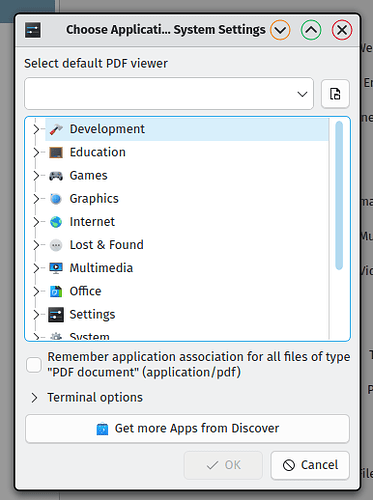Select the Multimedia row text
This screenshot has width=373, height=500.
pyautogui.click(x=101, y=268)
